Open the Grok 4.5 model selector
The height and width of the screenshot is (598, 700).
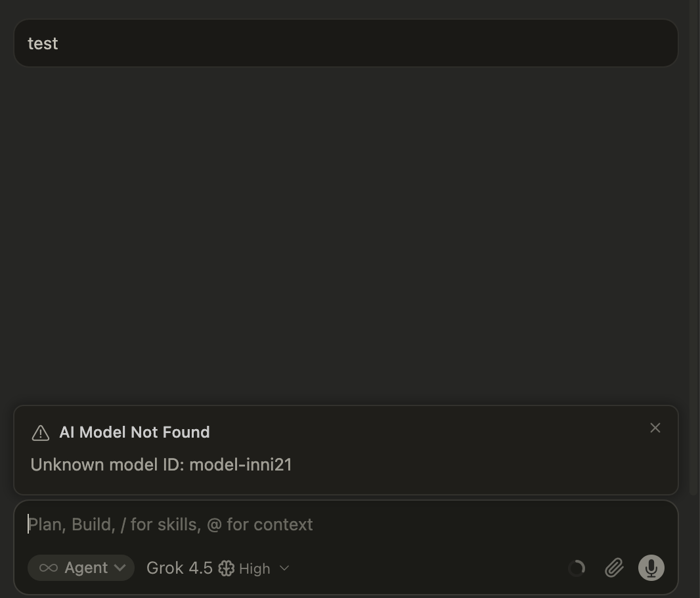179,568
